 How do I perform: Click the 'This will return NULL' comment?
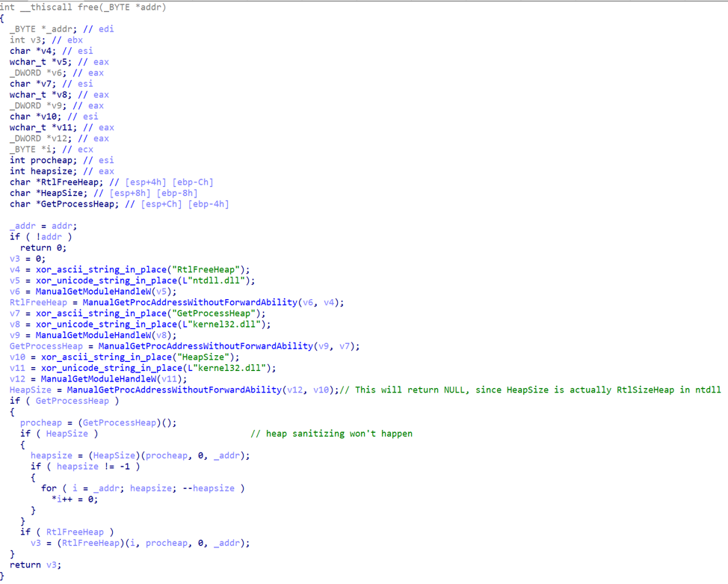point(530,390)
